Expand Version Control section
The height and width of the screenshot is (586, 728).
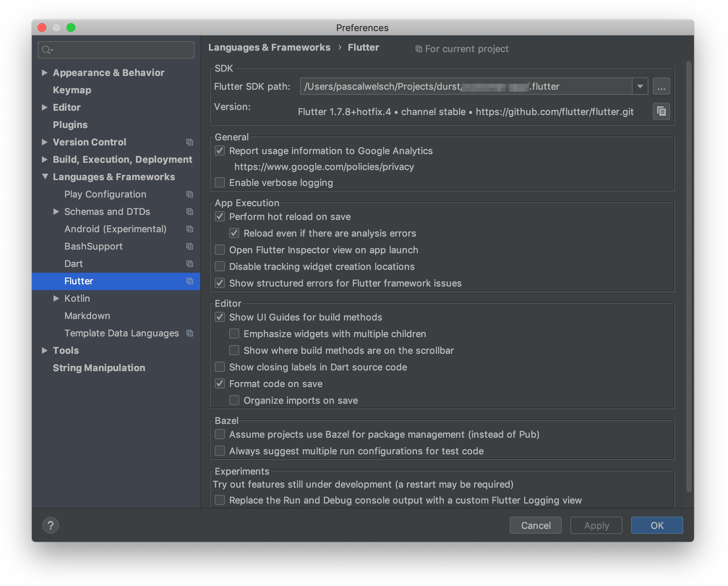coord(44,142)
